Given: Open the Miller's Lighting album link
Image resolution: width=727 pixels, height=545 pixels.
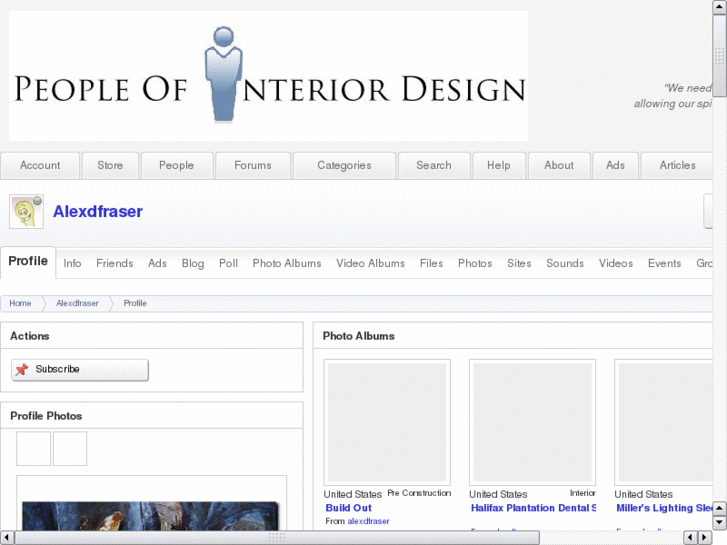Looking at the screenshot, I should (x=664, y=508).
